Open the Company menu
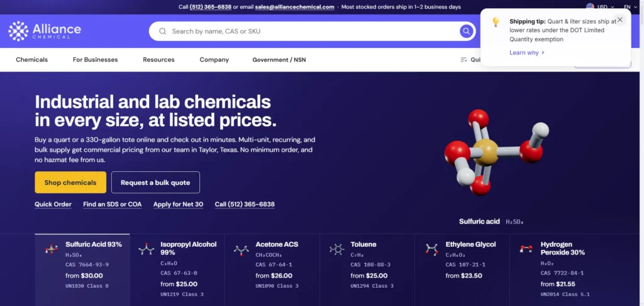The image size is (644, 306). click(x=214, y=60)
